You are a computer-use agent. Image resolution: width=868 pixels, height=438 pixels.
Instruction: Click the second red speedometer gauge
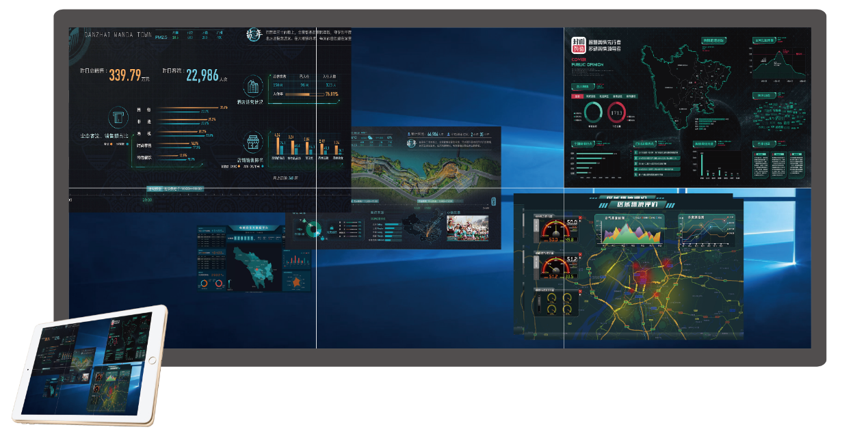pos(556,266)
